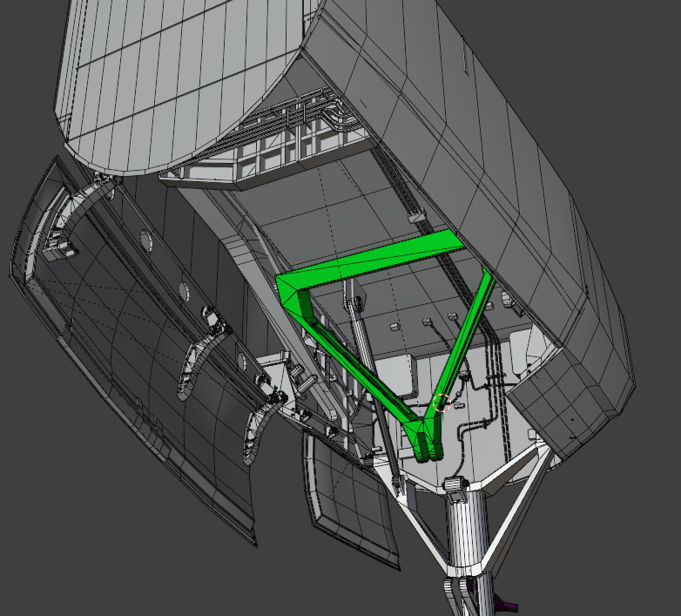This screenshot has width=681, height=616.
Task: Select the vertical landing gear strut cylinder
Action: tap(469, 528)
